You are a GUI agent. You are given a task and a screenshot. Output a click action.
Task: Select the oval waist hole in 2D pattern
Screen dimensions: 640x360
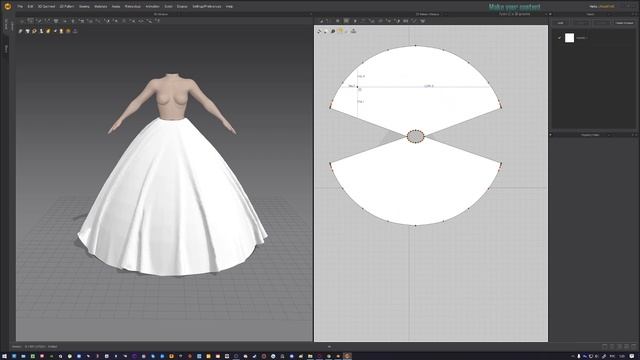(416, 136)
